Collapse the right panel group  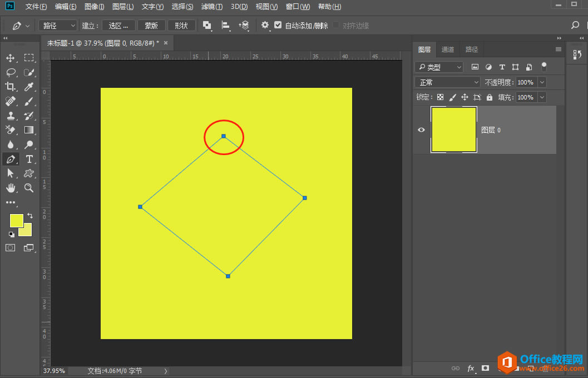[x=559, y=38]
